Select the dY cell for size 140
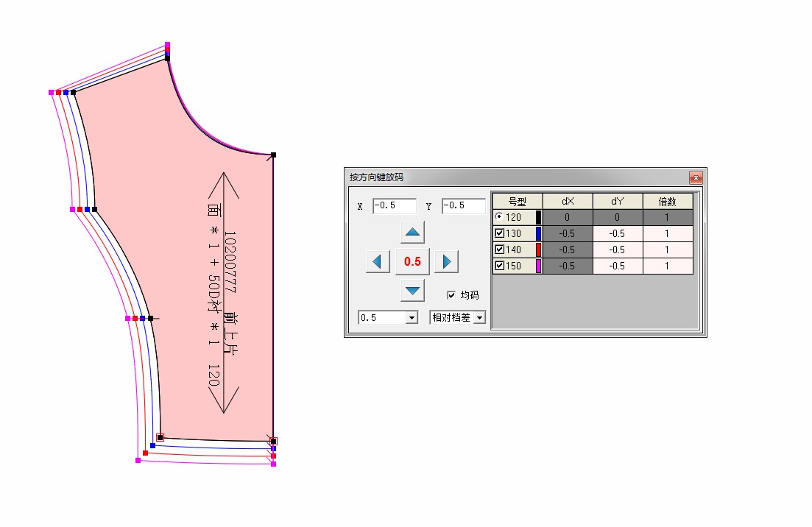The width and height of the screenshot is (812, 527). [617, 250]
